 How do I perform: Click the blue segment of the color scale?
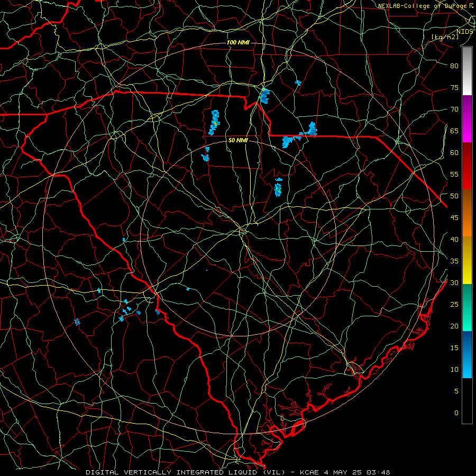tap(467, 354)
